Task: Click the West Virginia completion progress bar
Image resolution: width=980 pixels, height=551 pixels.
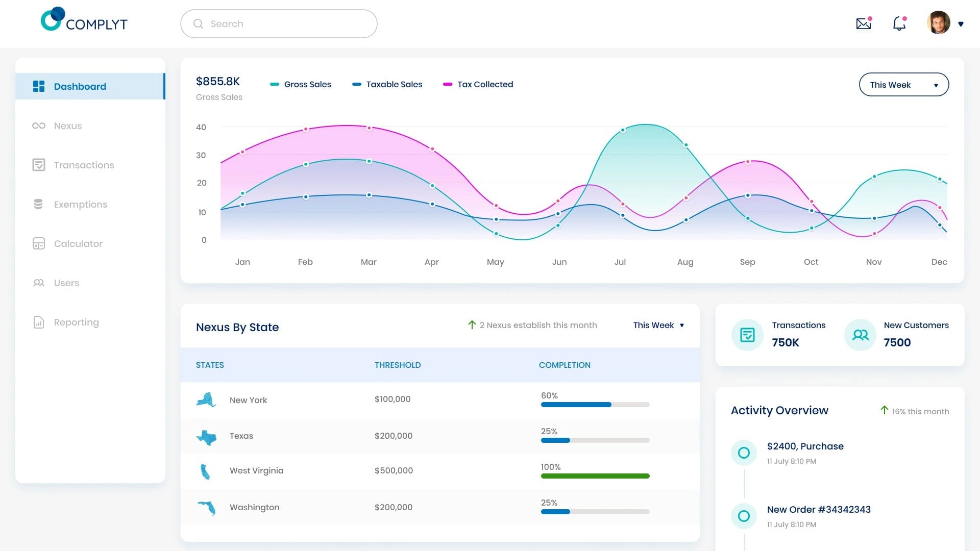Action: tap(595, 476)
